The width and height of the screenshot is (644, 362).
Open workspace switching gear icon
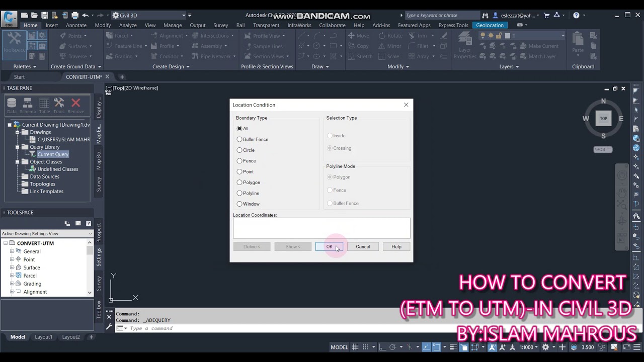[x=545, y=347]
